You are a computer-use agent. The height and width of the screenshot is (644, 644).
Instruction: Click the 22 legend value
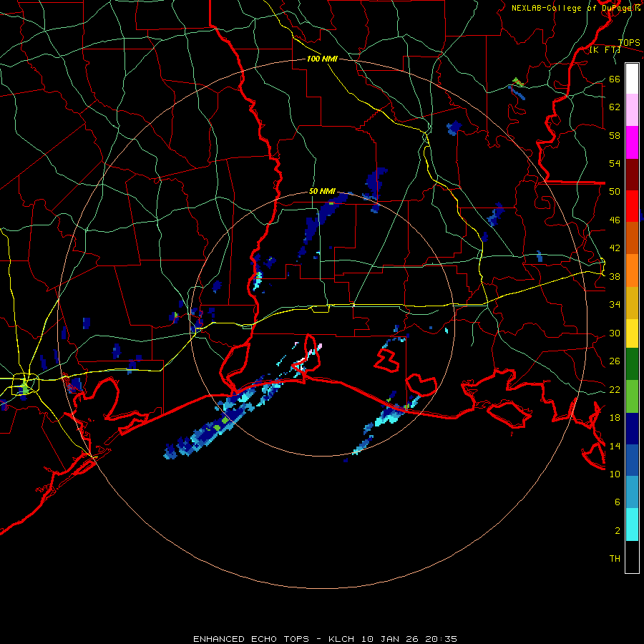[x=615, y=389]
